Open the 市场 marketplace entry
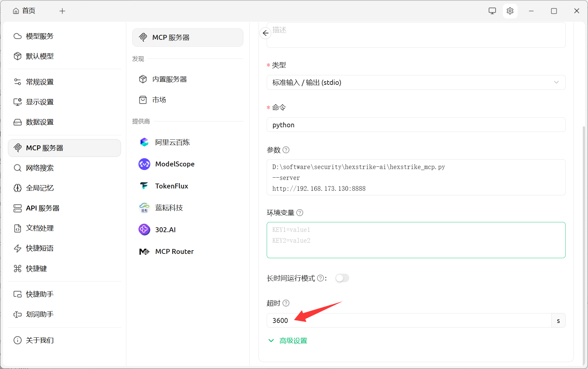Image resolution: width=588 pixels, height=369 pixels. 159,100
